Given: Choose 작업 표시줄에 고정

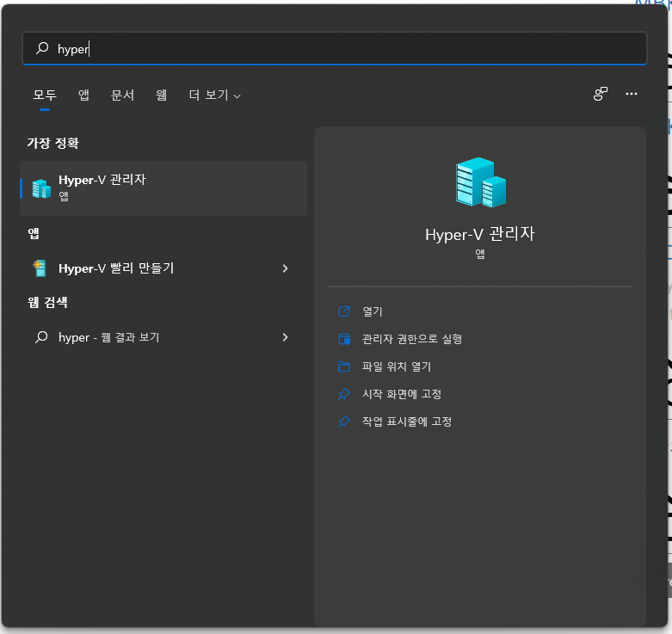Looking at the screenshot, I should click(407, 422).
